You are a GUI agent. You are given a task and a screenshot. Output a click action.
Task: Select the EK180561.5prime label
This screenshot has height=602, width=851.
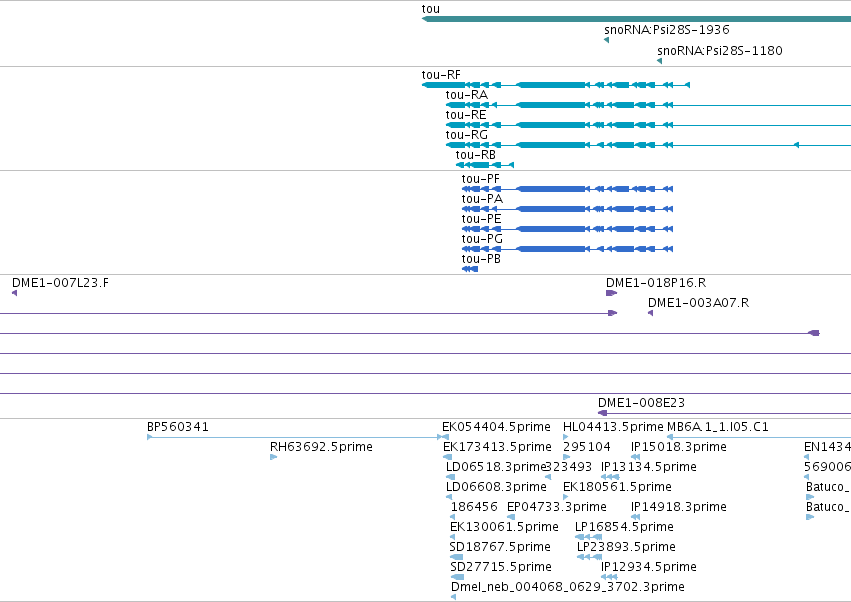point(617,487)
